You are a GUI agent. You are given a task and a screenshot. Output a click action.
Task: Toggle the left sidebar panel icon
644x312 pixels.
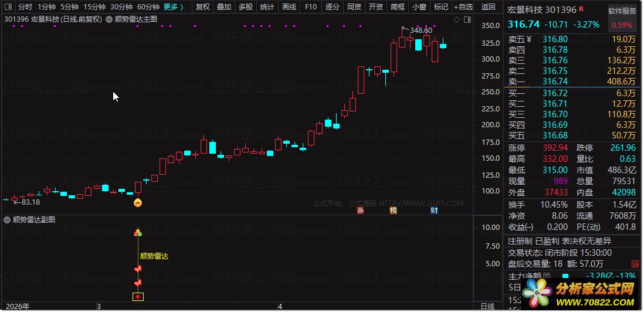[8, 7]
